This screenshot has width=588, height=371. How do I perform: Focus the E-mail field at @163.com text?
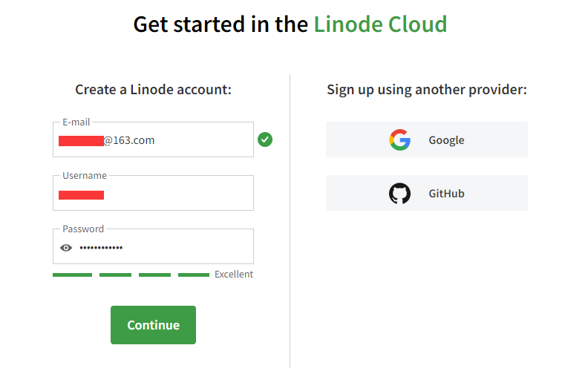coord(129,140)
